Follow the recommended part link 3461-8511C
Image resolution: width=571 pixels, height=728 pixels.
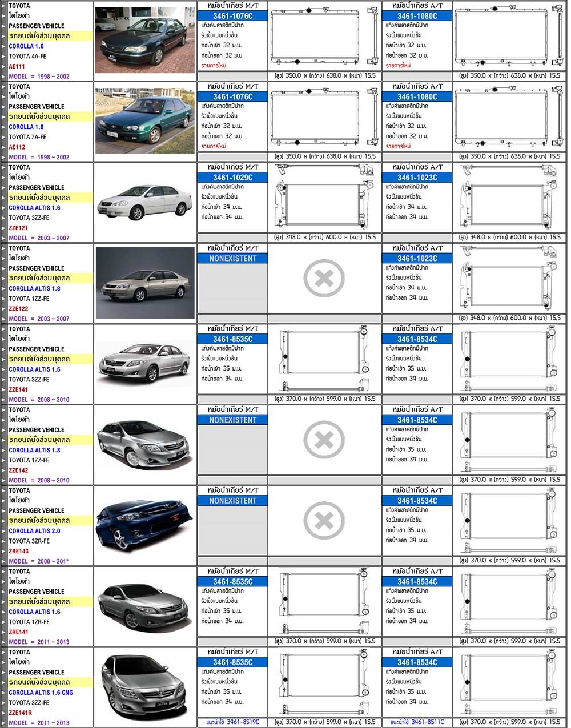417,722
